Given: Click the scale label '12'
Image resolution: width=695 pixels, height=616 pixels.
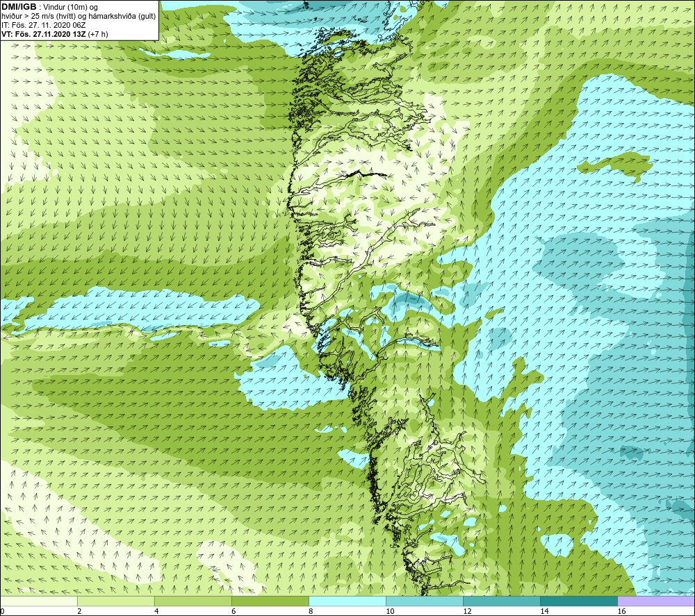Looking at the screenshot, I should pos(467,612).
